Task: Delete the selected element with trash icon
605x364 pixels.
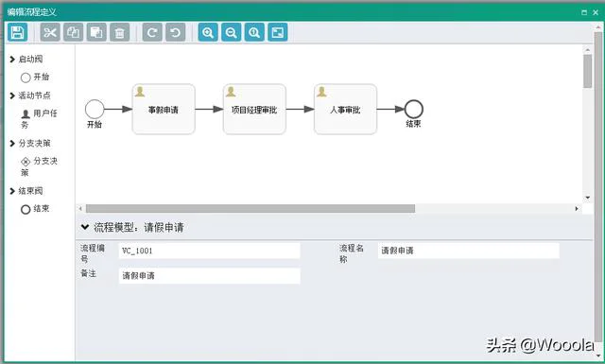Action: point(120,32)
